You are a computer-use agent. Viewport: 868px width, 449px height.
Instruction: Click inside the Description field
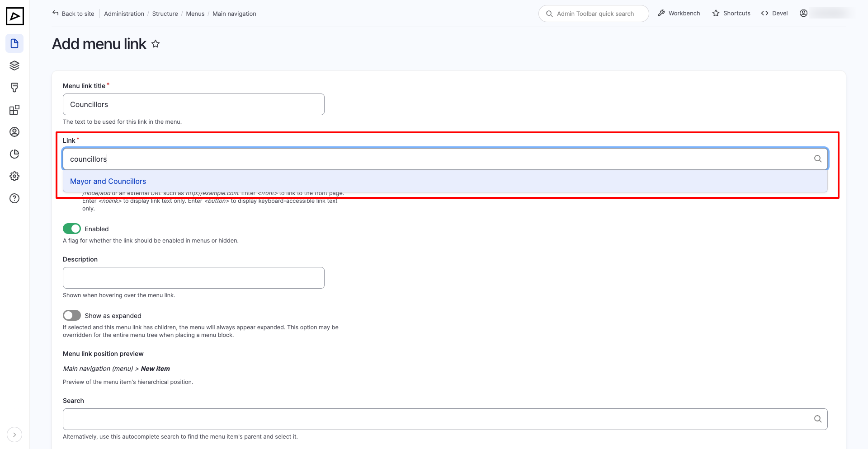coord(193,277)
